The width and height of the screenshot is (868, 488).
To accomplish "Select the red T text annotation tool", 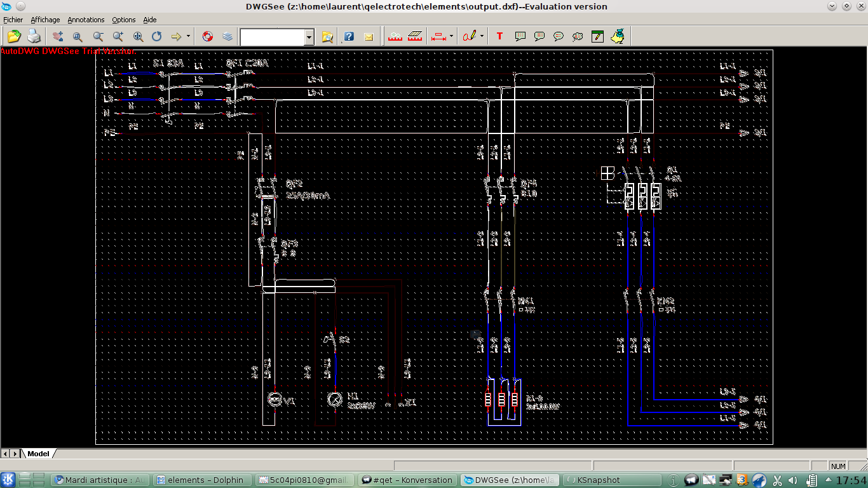I will [x=499, y=36].
